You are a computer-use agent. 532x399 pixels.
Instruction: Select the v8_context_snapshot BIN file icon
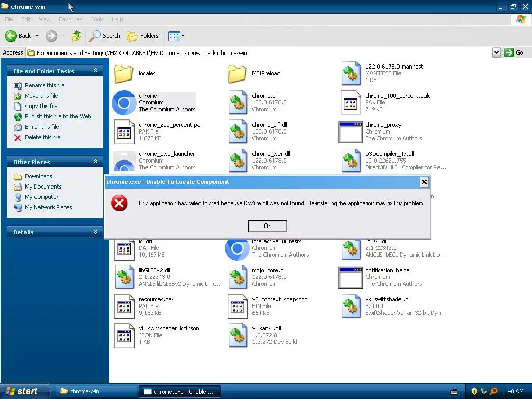pyautogui.click(x=237, y=307)
